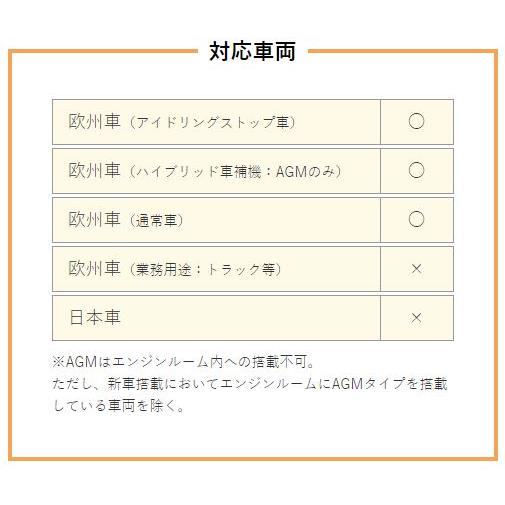Screen dimensions: 505x505
Task: Click the 欧州車 (アイドリングストップ車) cell
Action: click(x=216, y=122)
